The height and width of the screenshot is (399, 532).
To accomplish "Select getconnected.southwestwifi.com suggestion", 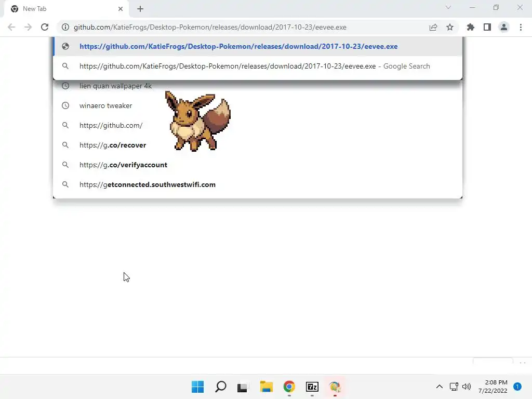I will [258, 184].
